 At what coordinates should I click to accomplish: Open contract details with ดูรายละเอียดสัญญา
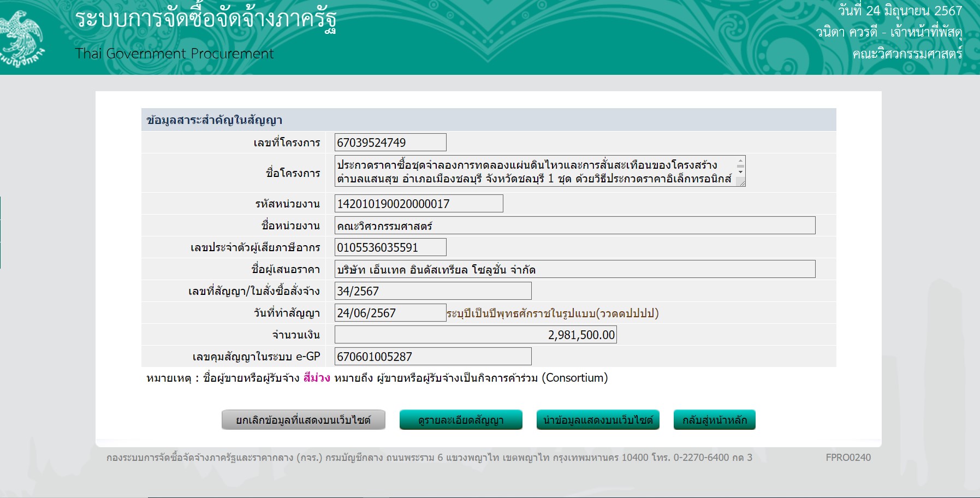coord(461,420)
